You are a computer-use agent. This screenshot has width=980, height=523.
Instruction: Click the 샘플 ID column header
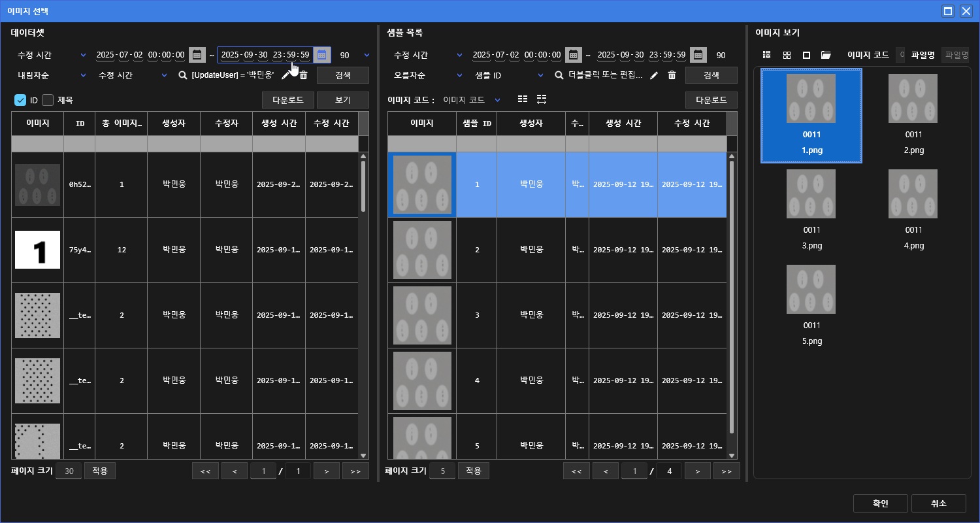pos(476,123)
